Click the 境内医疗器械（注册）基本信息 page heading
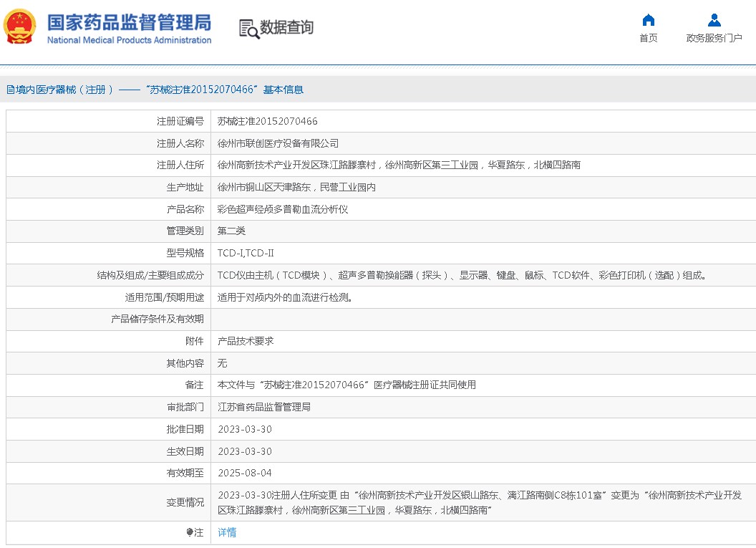Image resolution: width=756 pixels, height=548 pixels. (155, 90)
